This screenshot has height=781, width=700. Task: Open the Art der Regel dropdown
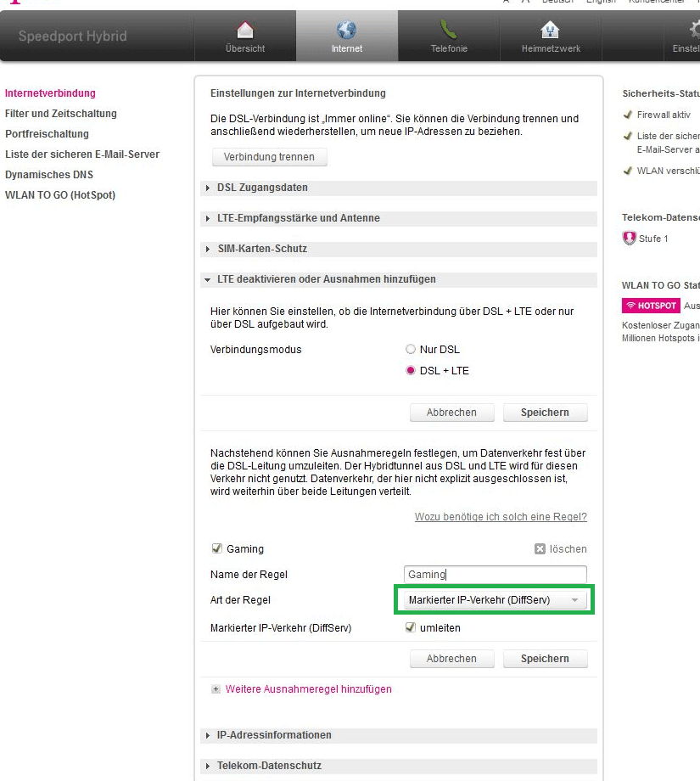tap(495, 600)
